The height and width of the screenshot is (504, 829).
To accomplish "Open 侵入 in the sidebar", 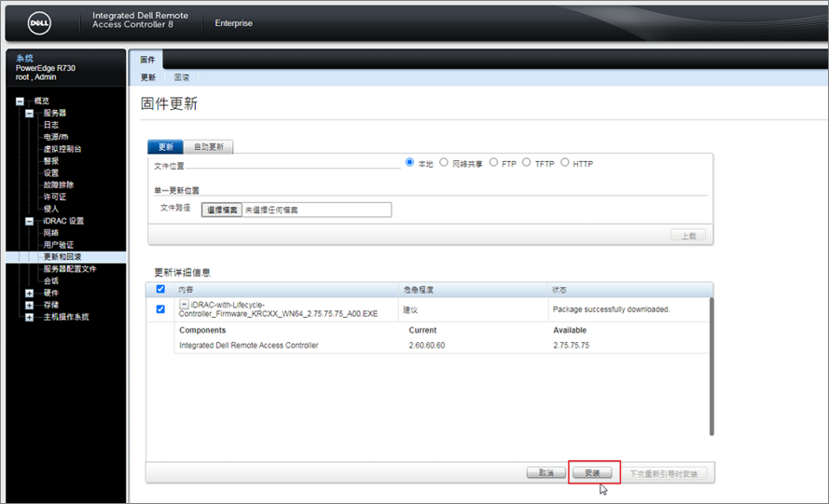I will coord(50,209).
